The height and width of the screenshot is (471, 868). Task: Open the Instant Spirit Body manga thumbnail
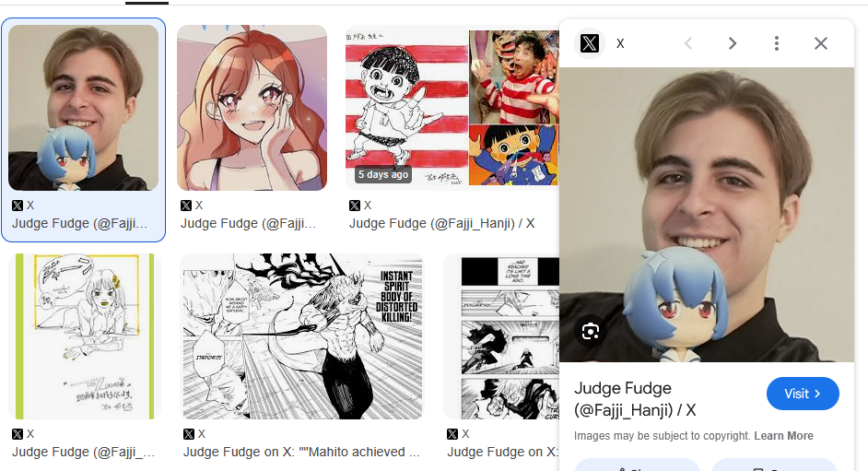[301, 336]
